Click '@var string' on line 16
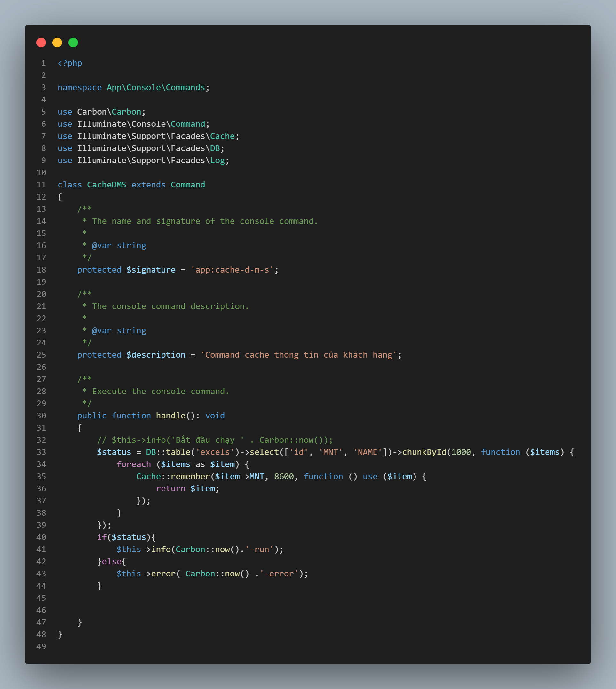This screenshot has width=616, height=689. tap(119, 246)
